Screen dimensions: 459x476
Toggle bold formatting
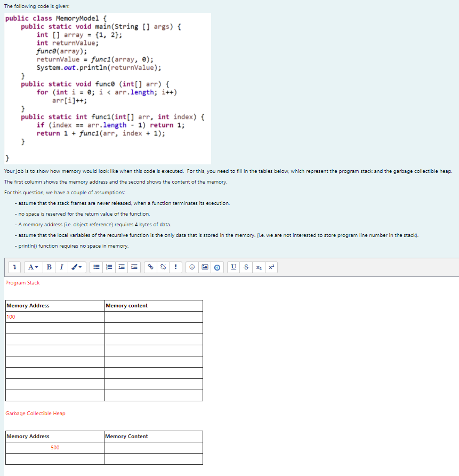tap(49, 267)
